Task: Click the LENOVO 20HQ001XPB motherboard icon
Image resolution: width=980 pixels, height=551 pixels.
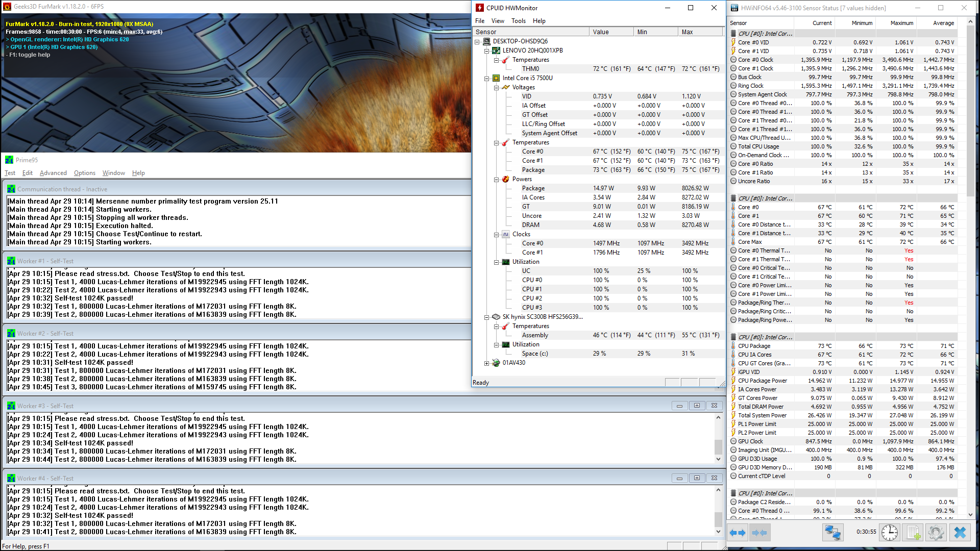Action: [496, 51]
